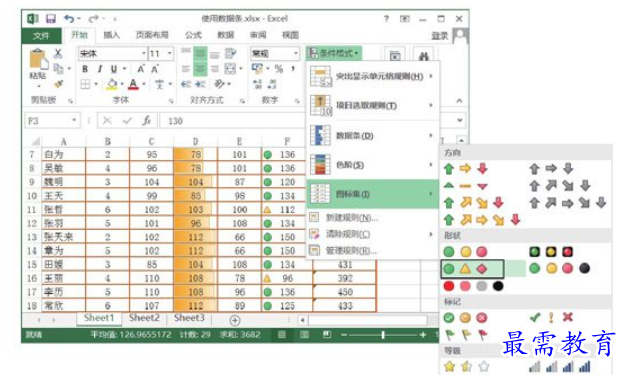Select the three stars rating icon set
The height and width of the screenshot is (375, 624).
tap(466, 366)
